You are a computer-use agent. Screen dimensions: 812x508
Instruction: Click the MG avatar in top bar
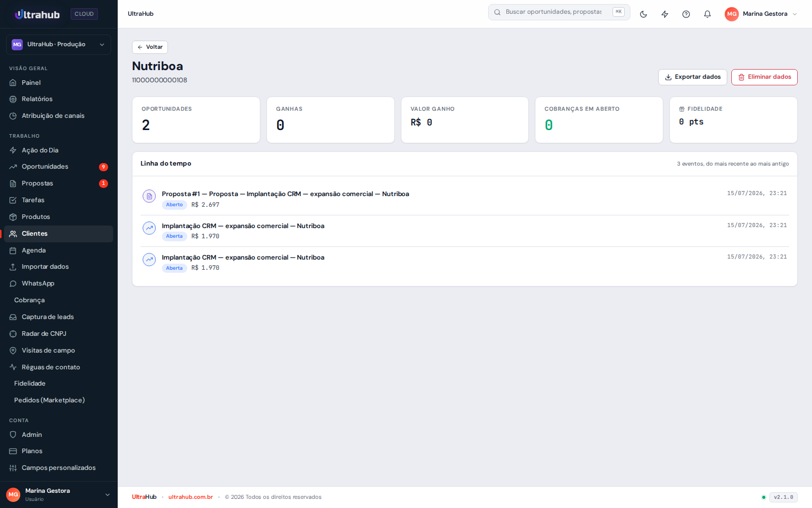732,14
